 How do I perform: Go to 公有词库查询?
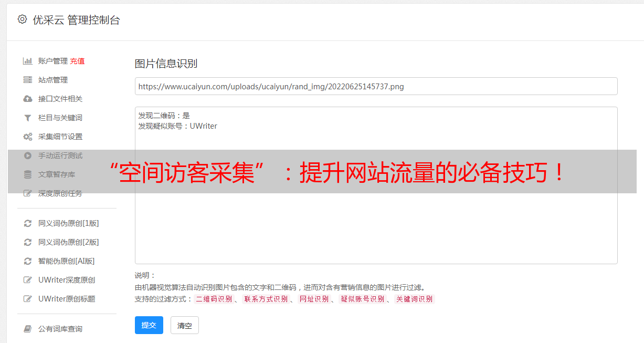point(60,329)
